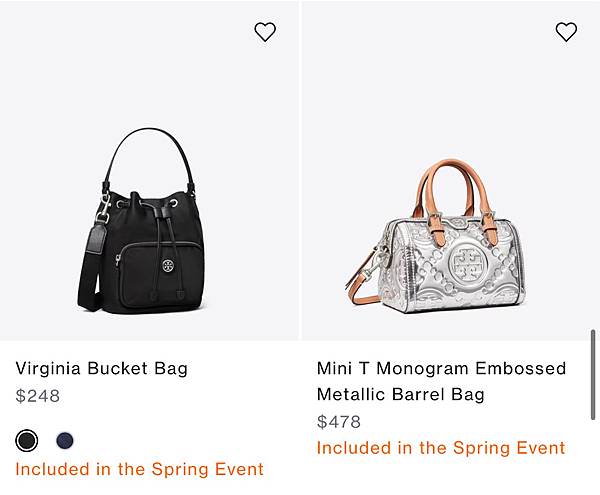Click the Metallic Barrel Bag title line
This screenshot has height=495, width=600.
[401, 394]
